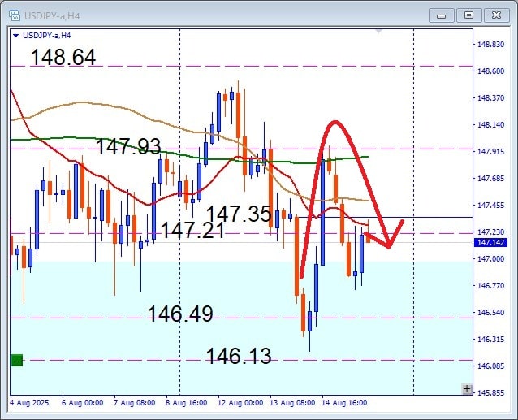Click the USDJPY-a,H4 chart symbol label
This screenshot has height=420, width=518.
46,36
